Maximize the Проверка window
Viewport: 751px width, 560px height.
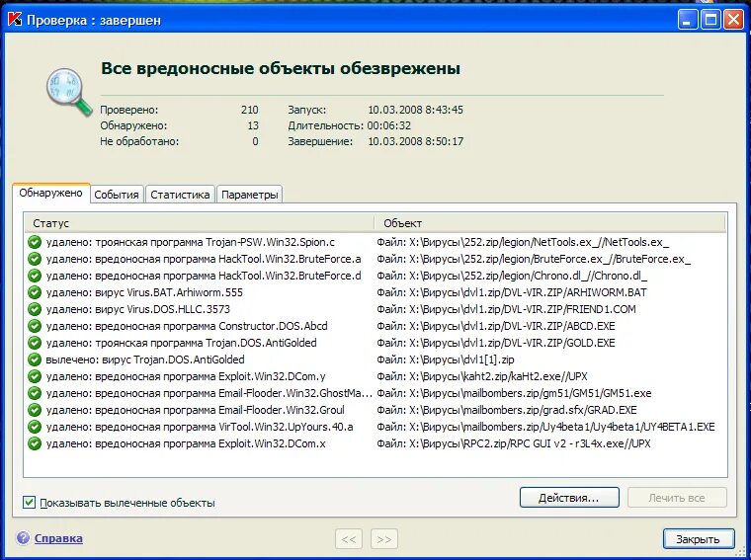click(710, 20)
